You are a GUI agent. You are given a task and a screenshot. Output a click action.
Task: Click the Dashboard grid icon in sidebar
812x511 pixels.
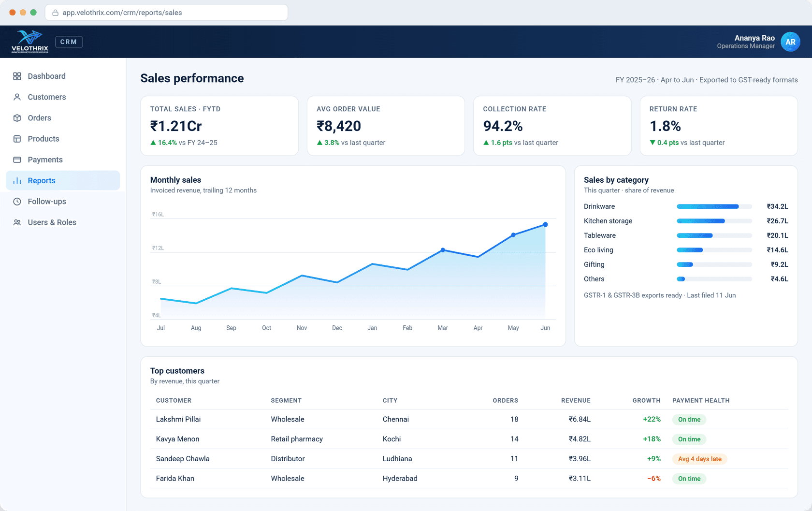tap(17, 76)
